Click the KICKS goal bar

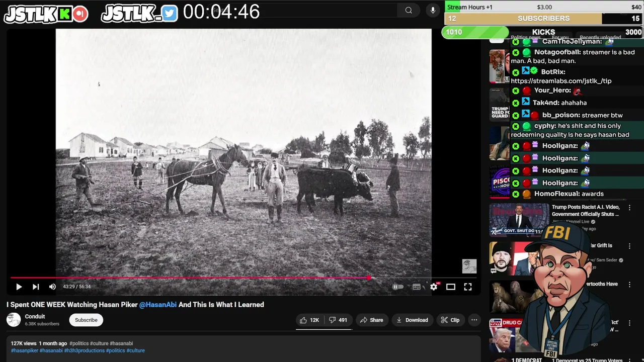click(x=542, y=32)
